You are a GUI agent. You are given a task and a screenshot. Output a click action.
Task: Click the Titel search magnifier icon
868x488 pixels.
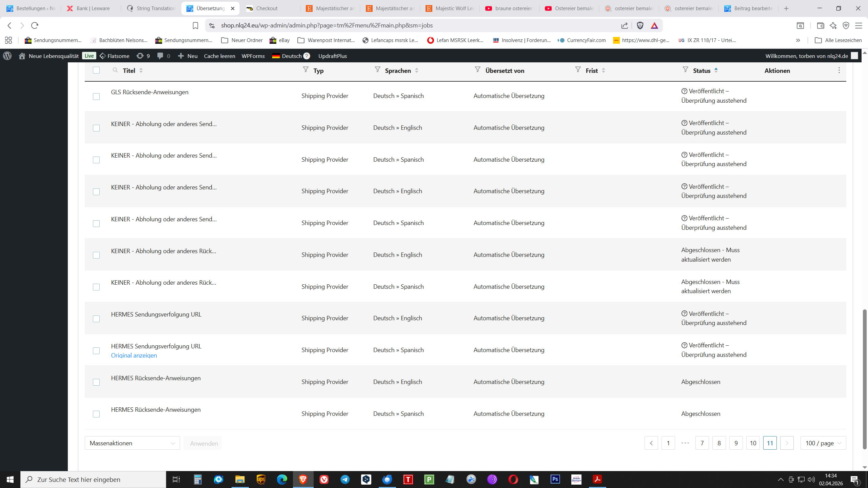[115, 70]
